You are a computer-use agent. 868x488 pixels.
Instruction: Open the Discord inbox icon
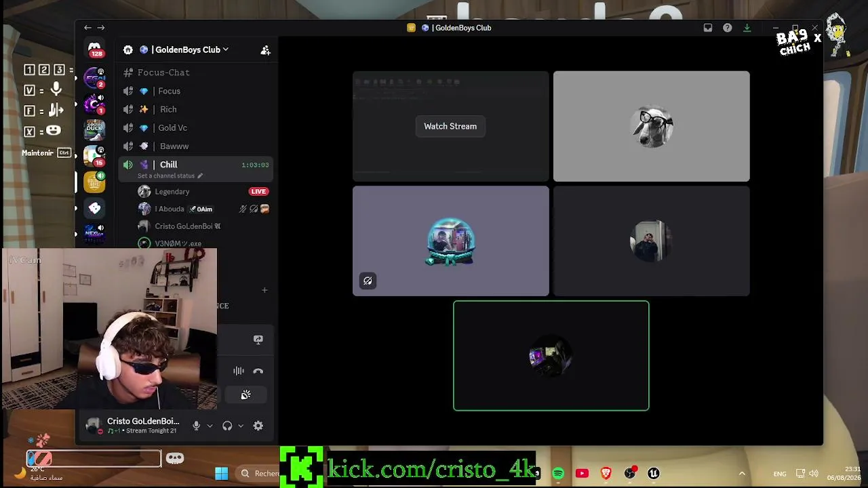[708, 28]
